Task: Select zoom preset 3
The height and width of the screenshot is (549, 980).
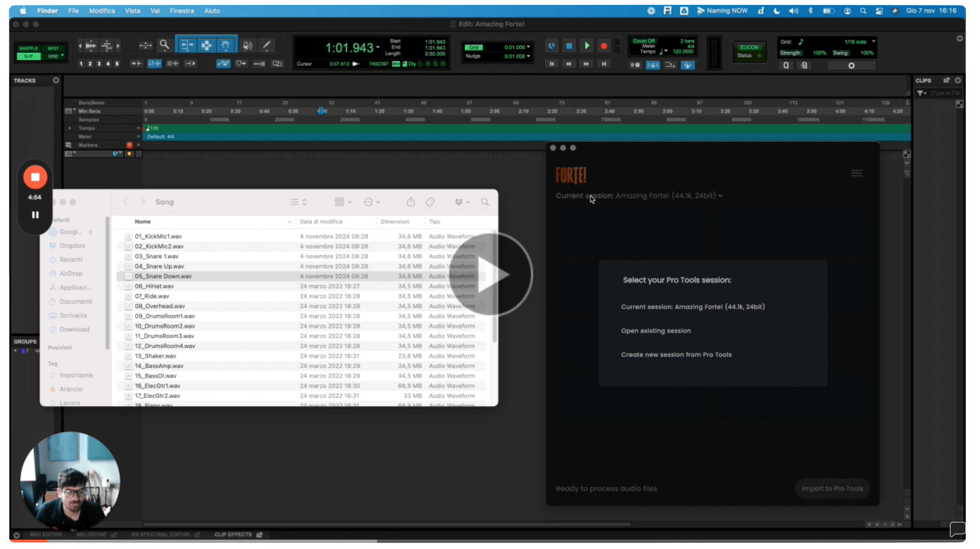Action: tap(99, 64)
